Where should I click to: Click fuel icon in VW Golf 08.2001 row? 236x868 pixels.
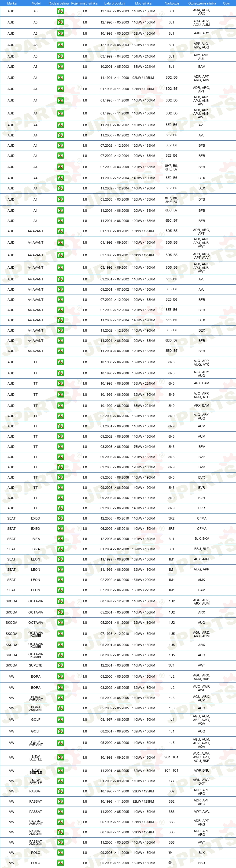pyautogui.click(x=60, y=731)
